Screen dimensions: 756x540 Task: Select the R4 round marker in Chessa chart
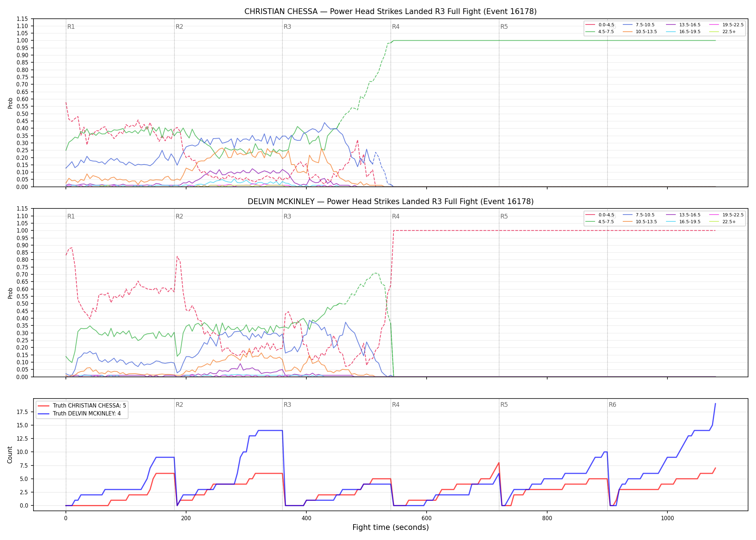[396, 27]
